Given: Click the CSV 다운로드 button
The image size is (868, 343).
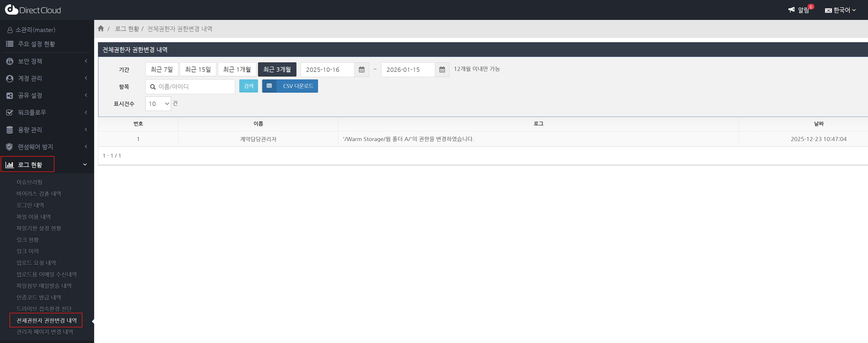Looking at the screenshot, I should [x=290, y=86].
